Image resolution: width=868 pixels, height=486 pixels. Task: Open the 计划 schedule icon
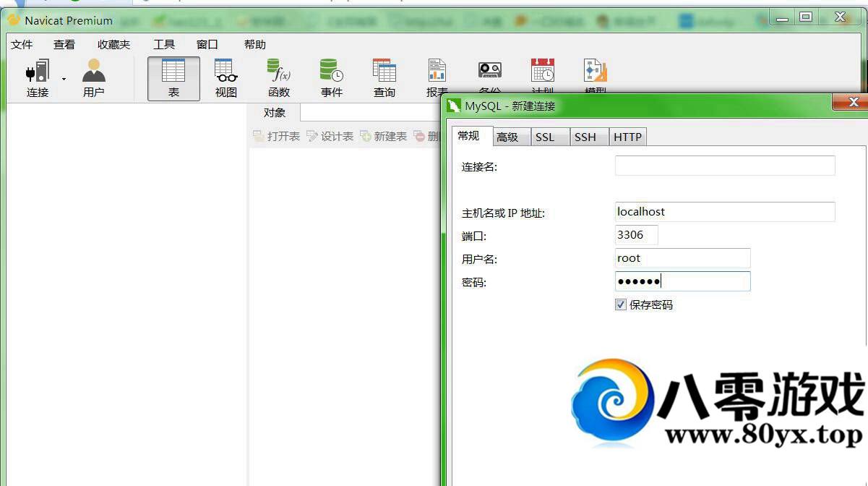(x=543, y=76)
